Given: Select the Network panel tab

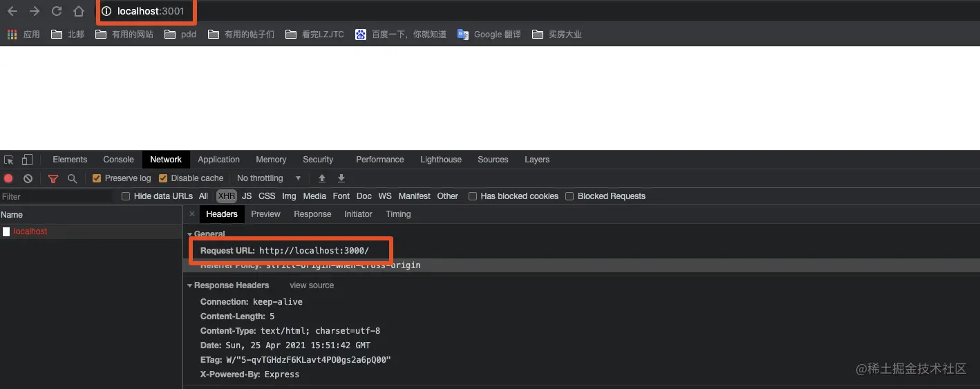Looking at the screenshot, I should click(x=166, y=160).
